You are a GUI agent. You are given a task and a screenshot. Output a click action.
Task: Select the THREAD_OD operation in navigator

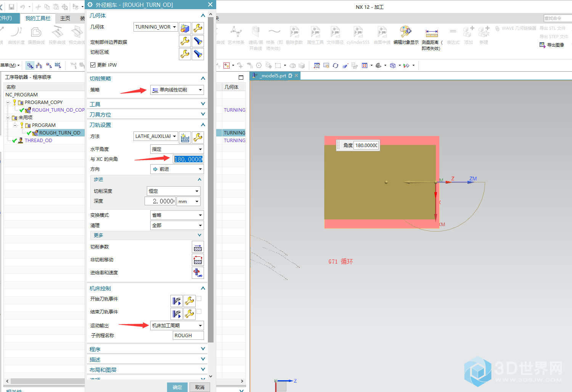click(38, 141)
